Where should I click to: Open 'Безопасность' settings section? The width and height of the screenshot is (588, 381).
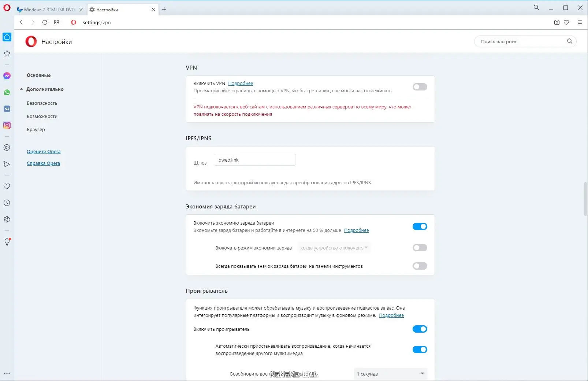tap(42, 103)
